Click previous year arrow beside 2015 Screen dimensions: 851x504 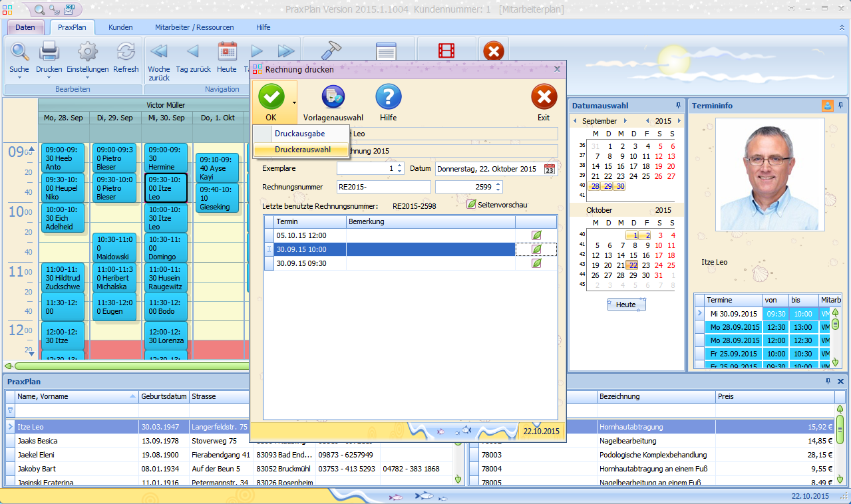pyautogui.click(x=648, y=121)
